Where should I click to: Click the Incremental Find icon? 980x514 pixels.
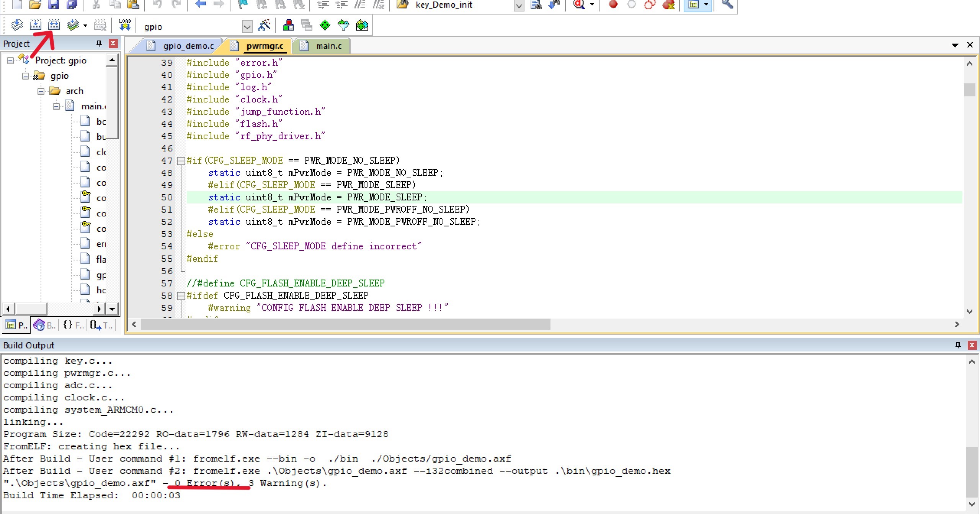coord(554,5)
